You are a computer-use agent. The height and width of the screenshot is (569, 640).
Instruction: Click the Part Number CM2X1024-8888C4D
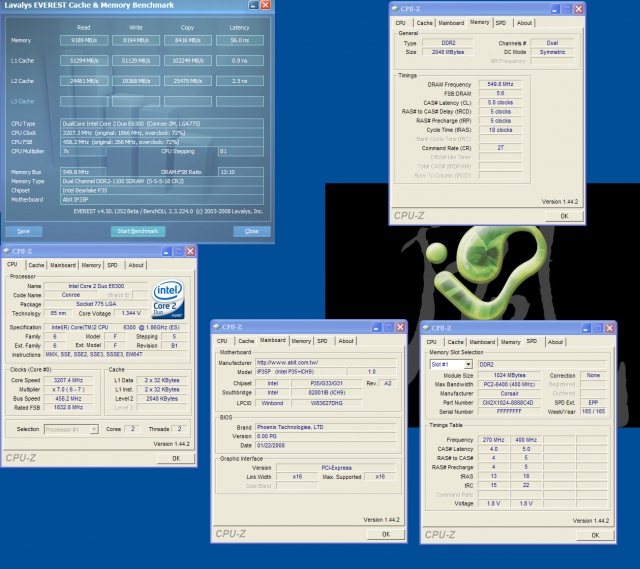(509, 402)
